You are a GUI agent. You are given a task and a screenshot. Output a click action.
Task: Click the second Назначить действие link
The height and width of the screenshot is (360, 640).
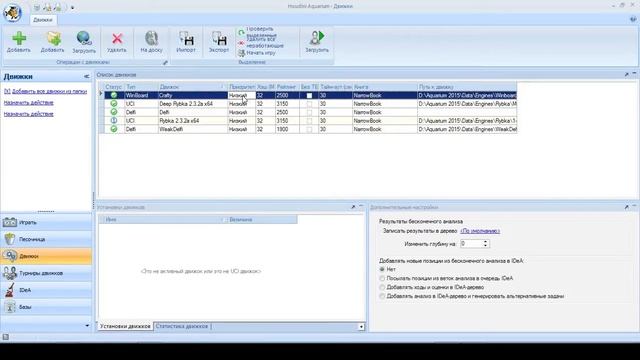point(29,114)
